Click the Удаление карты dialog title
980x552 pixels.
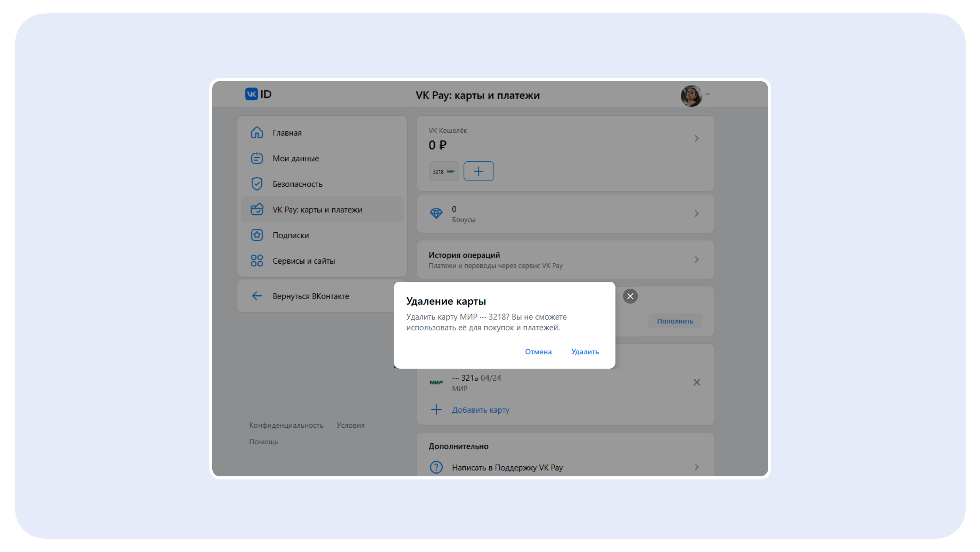(446, 301)
